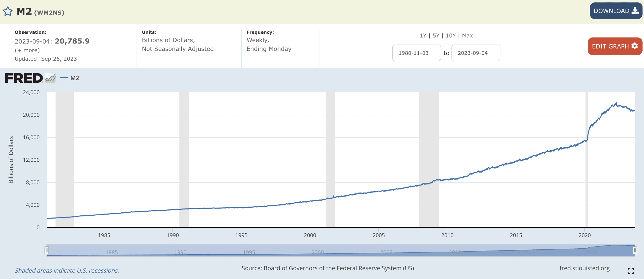Select the 1Y time range

tap(423, 35)
